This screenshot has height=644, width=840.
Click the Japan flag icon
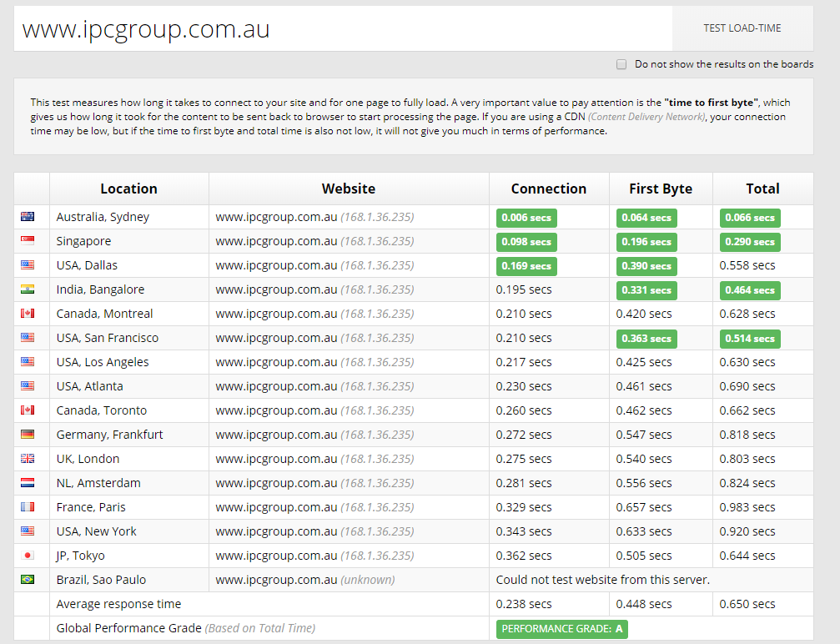point(28,555)
